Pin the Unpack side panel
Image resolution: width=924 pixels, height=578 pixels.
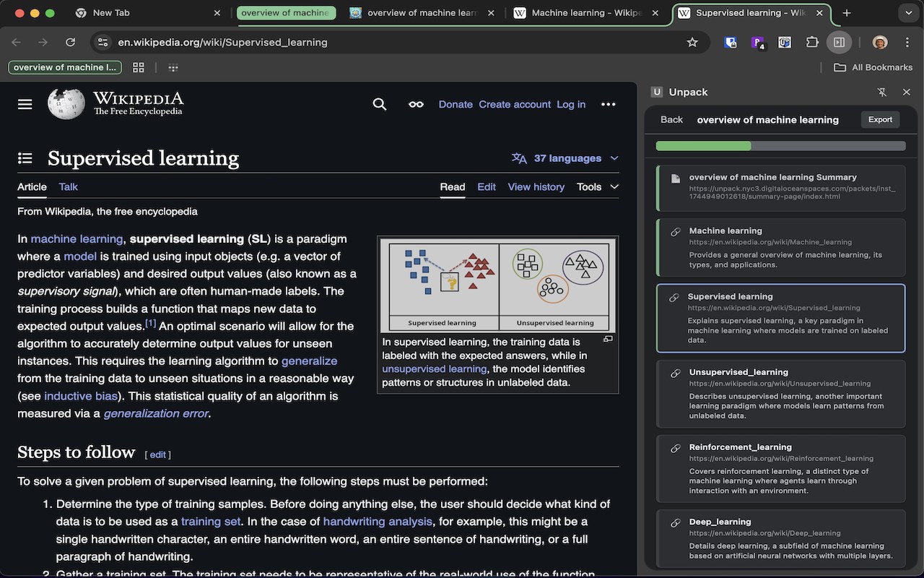pyautogui.click(x=882, y=92)
